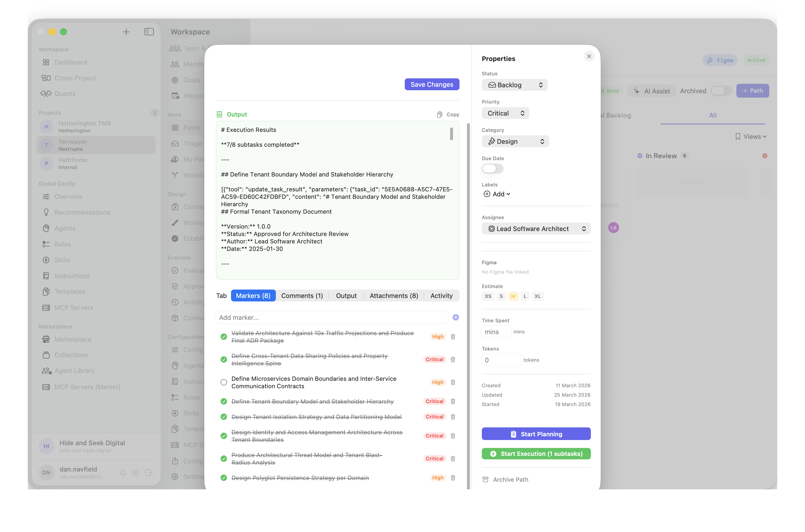Viewport: 805px width, 532px height.
Task: Change the Assignee from Lead Software Architect
Action: click(x=536, y=229)
